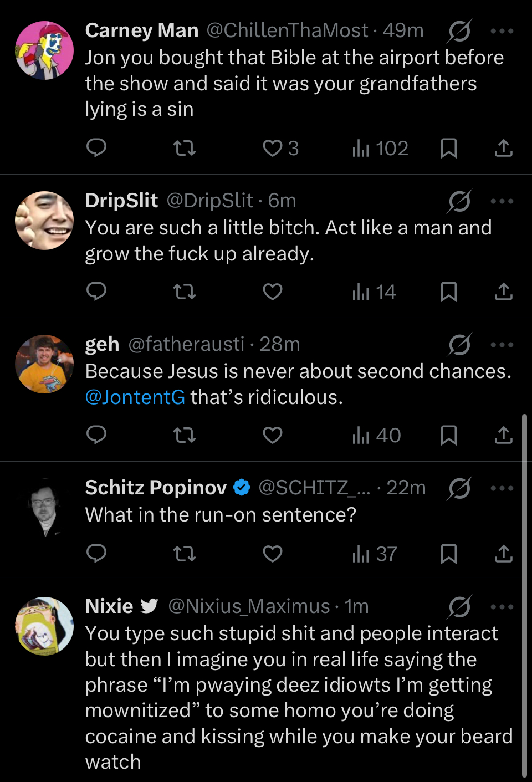Share the geh tweet

click(x=503, y=436)
